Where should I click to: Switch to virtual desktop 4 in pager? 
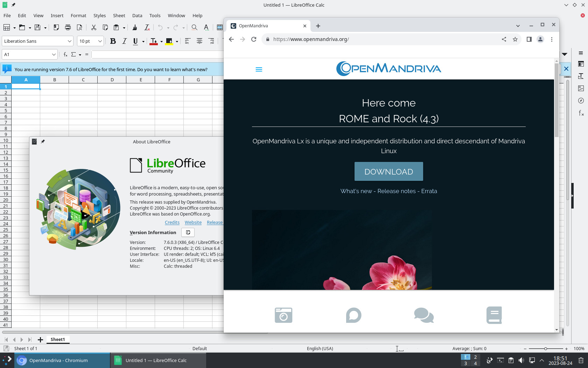pos(475,363)
